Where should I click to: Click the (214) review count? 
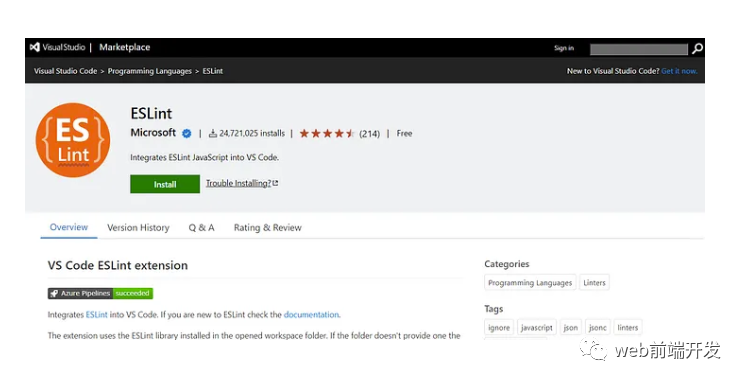click(x=369, y=134)
